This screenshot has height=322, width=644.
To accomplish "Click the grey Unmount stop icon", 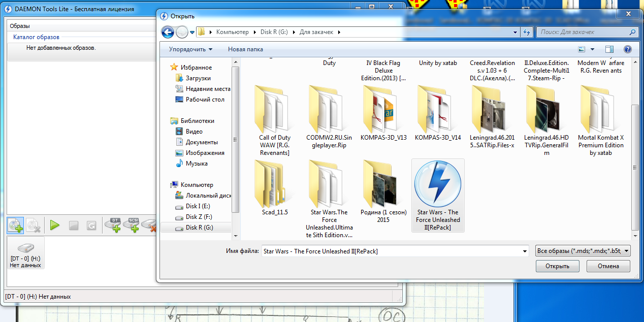I will click(x=74, y=226).
